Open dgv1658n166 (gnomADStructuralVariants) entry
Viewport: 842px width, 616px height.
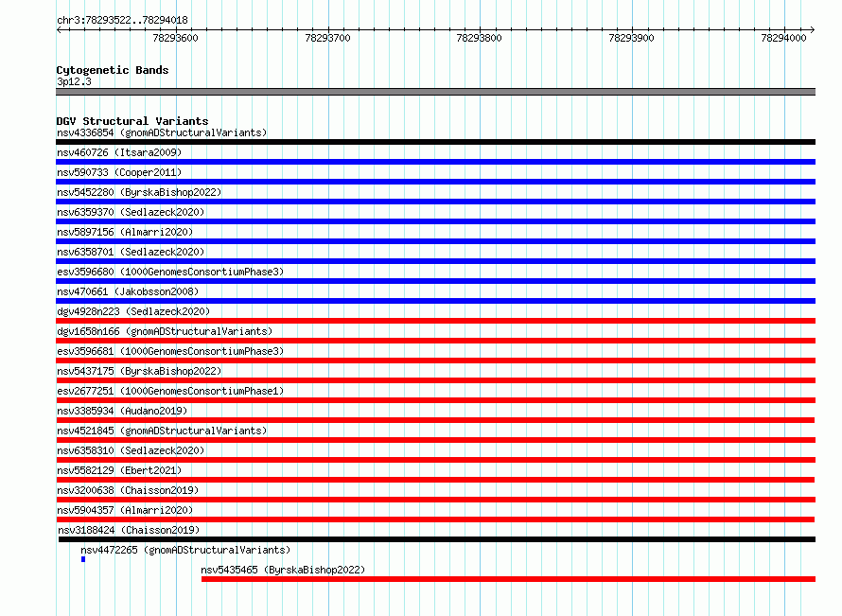tap(165, 331)
